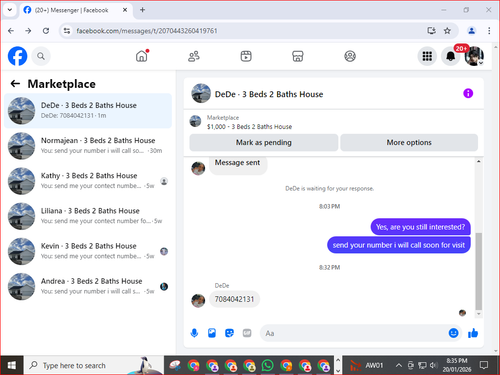This screenshot has width=500, height=375.
Task: Click Kathy row's seen avatar indicator
Action: pyautogui.click(x=164, y=181)
